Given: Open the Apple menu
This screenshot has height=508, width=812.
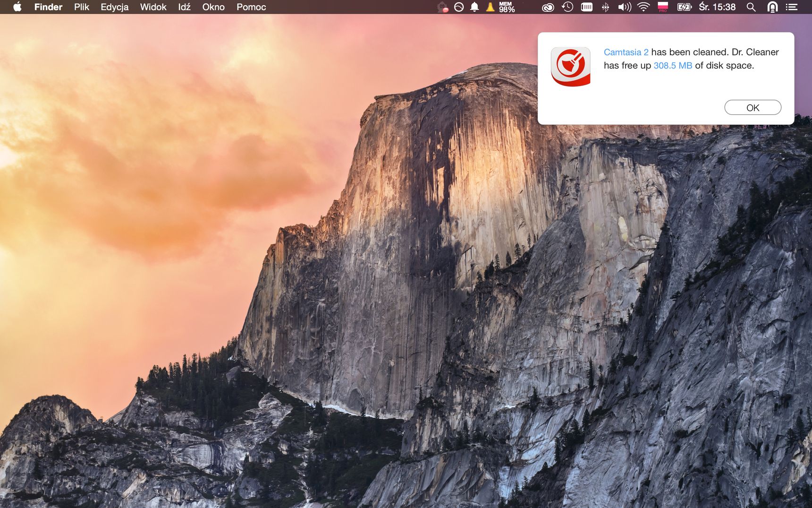Looking at the screenshot, I should [x=17, y=7].
